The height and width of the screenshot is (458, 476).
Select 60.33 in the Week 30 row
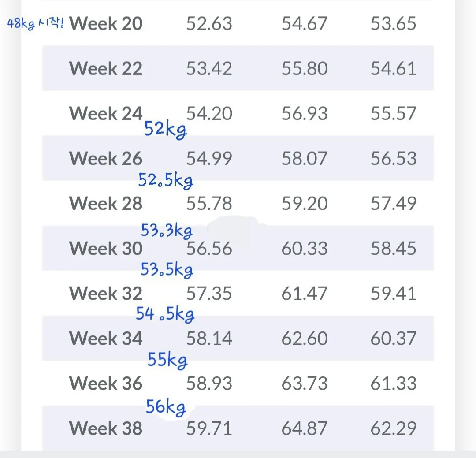pyautogui.click(x=305, y=248)
